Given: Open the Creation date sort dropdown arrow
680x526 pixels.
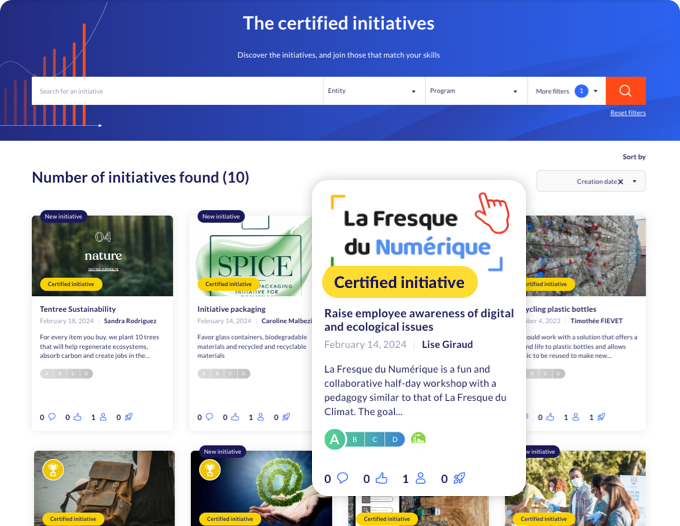Looking at the screenshot, I should [634, 181].
